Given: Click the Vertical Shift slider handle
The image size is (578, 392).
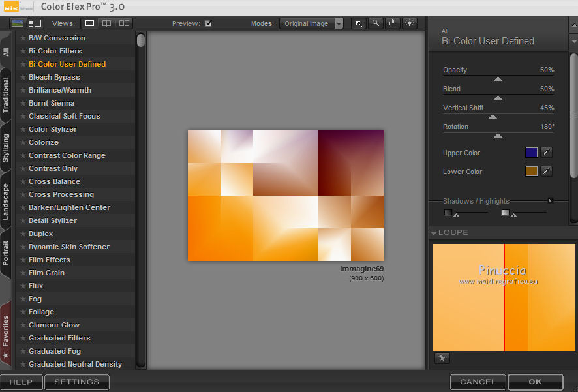Looking at the screenshot, I should coord(493,116).
